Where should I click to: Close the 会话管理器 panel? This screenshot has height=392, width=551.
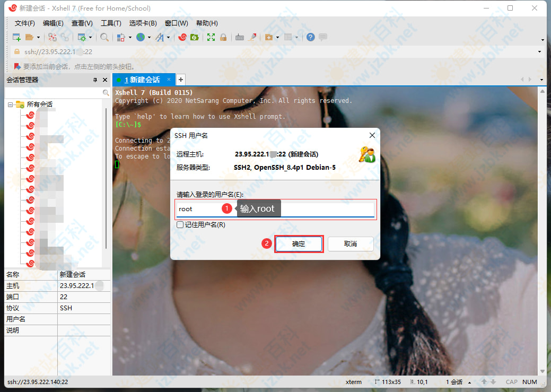pyautogui.click(x=104, y=80)
